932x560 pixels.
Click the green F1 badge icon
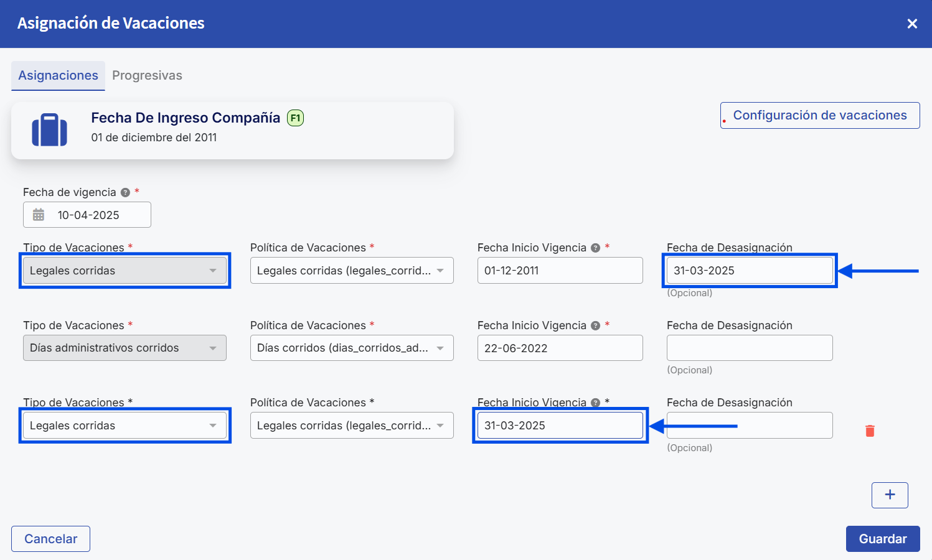click(x=295, y=118)
